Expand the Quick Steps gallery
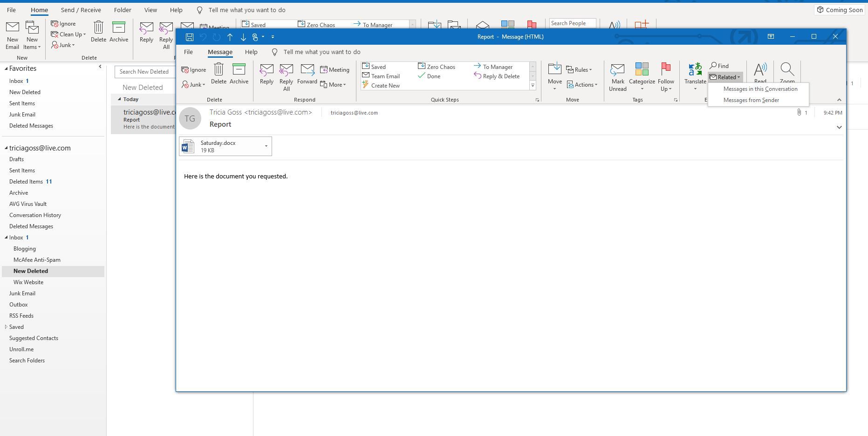The image size is (868, 436). (x=533, y=85)
